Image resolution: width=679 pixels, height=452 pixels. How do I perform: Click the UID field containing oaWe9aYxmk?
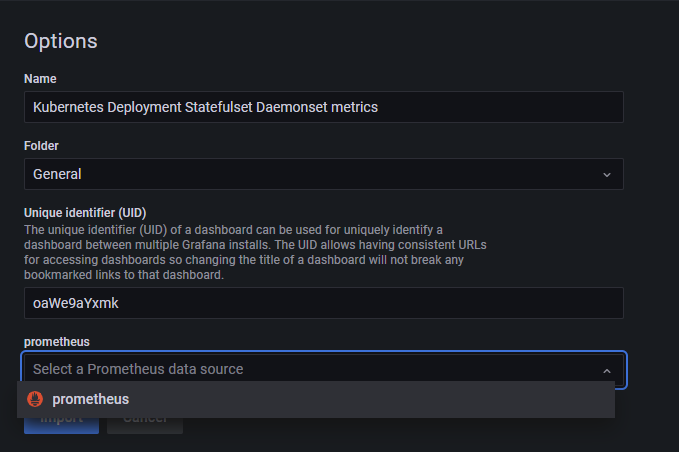click(323, 302)
